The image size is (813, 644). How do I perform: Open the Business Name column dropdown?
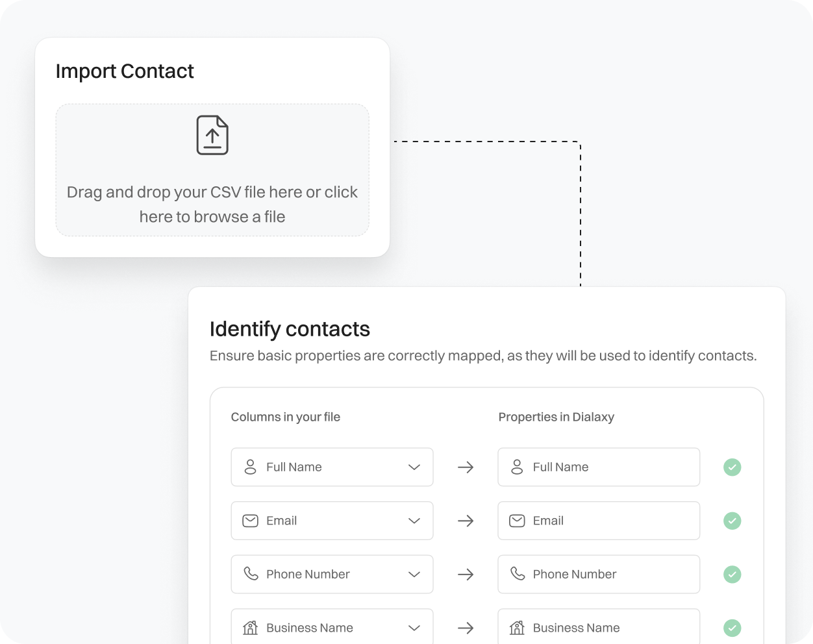coord(414,628)
